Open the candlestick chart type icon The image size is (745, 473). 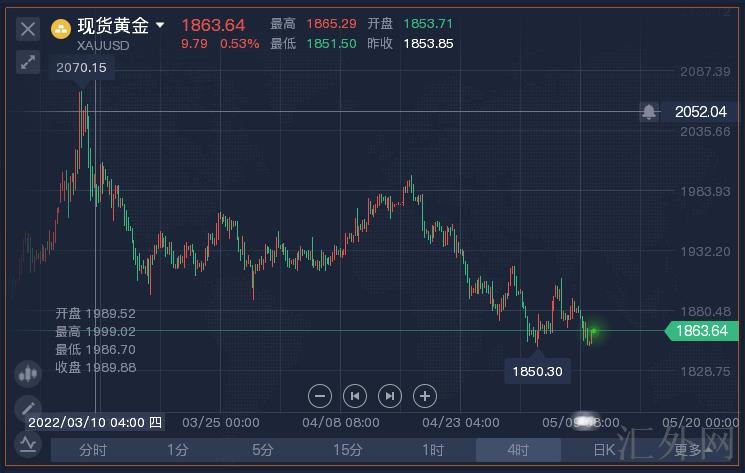point(28,374)
